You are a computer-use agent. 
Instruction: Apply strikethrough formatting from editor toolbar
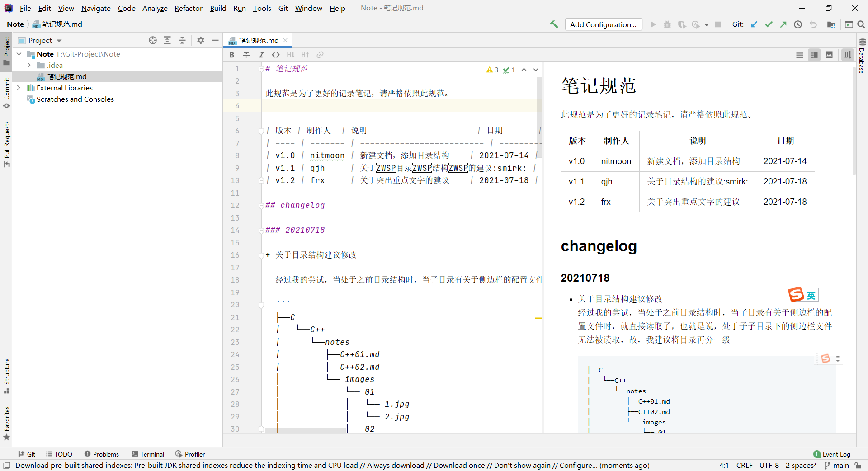(246, 55)
